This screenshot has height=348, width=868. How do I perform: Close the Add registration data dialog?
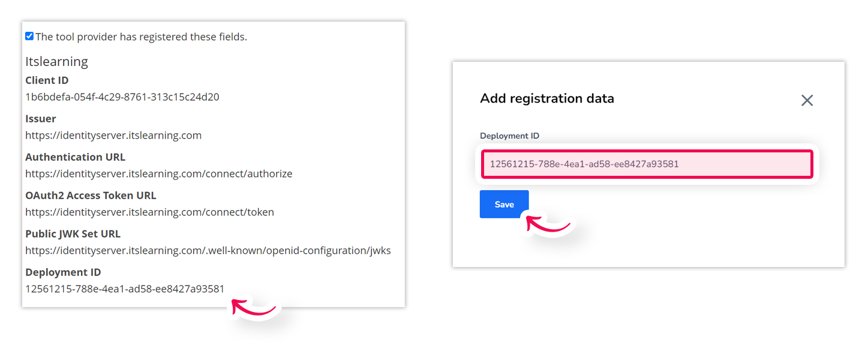pyautogui.click(x=807, y=101)
